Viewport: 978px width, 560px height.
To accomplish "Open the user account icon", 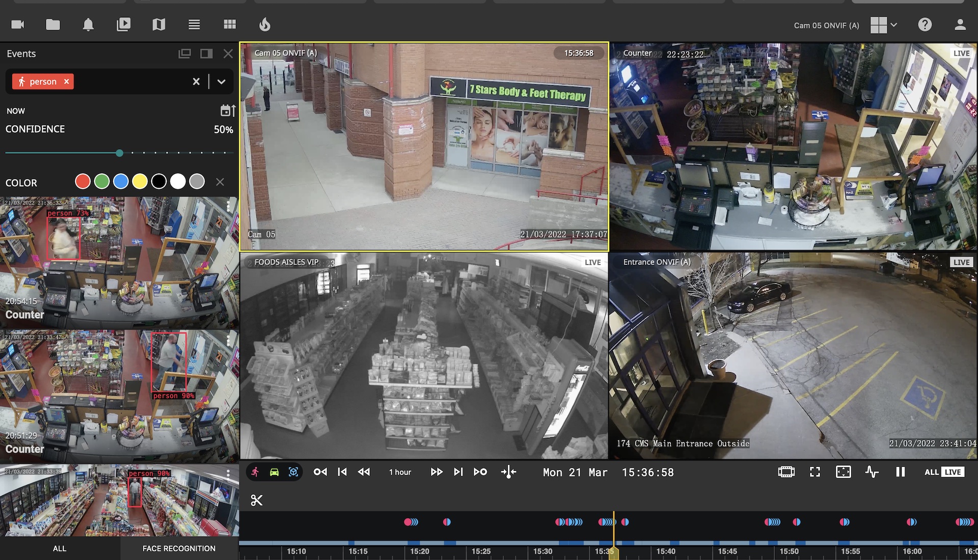I will tap(960, 24).
